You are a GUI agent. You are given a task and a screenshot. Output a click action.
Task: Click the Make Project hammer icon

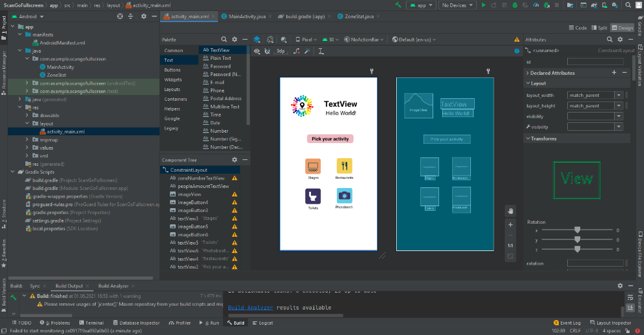pos(397,5)
